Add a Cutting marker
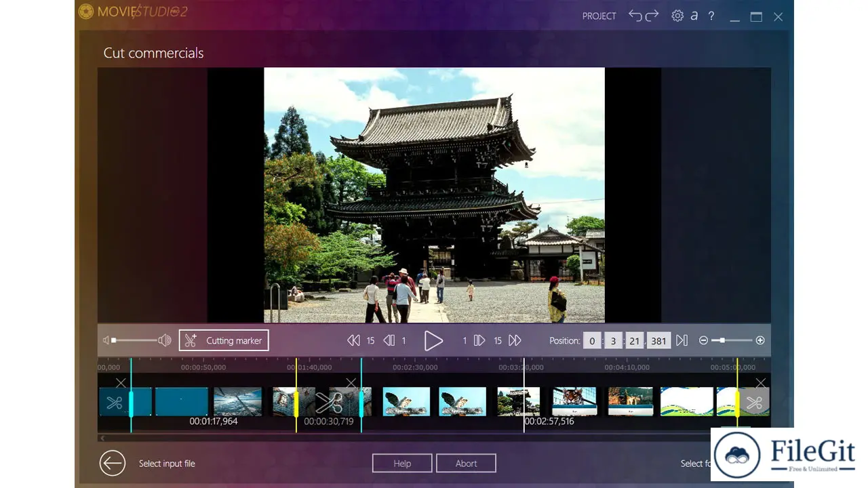Viewport: 868px width, 488px height. (224, 340)
